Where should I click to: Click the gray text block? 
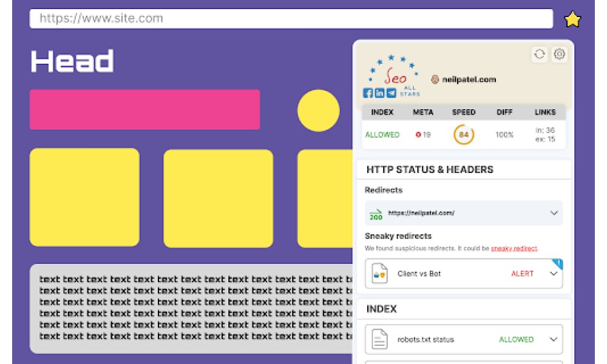pos(191,309)
